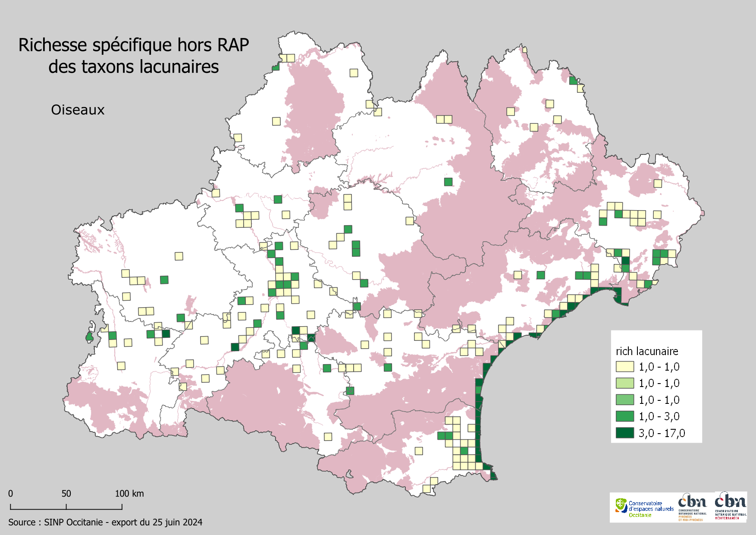The width and height of the screenshot is (756, 535).
Task: Click the CBN Méditerranéen logo
Action: pos(731,507)
